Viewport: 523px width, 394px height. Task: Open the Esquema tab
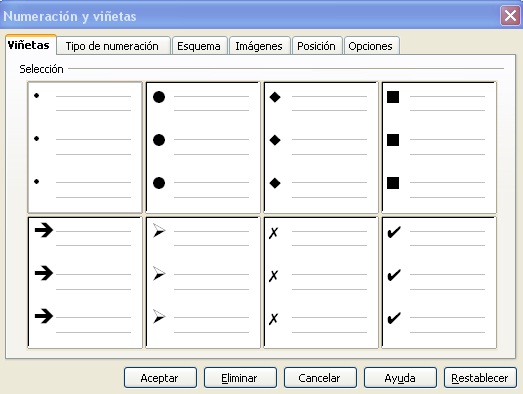199,46
